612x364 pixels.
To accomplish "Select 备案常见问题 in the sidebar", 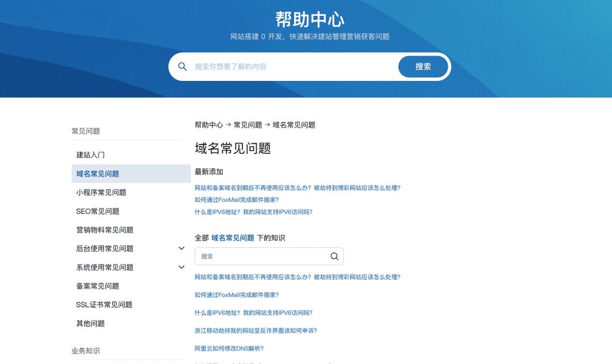I will coord(97,286).
